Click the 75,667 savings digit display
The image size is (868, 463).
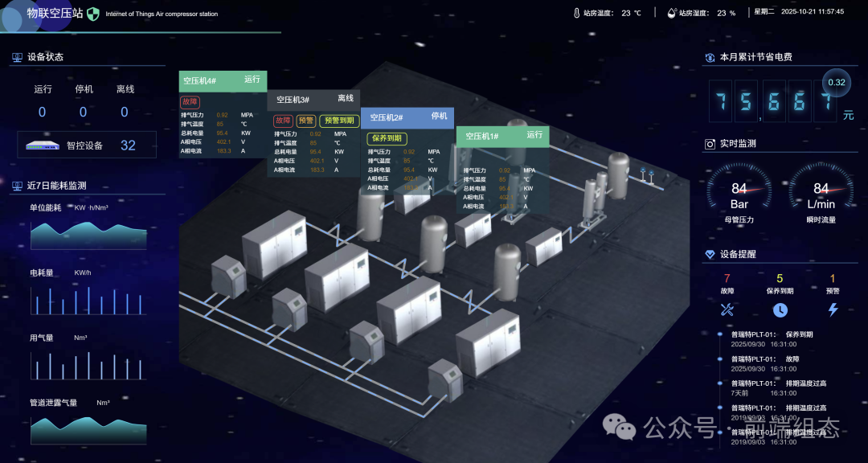[774, 102]
